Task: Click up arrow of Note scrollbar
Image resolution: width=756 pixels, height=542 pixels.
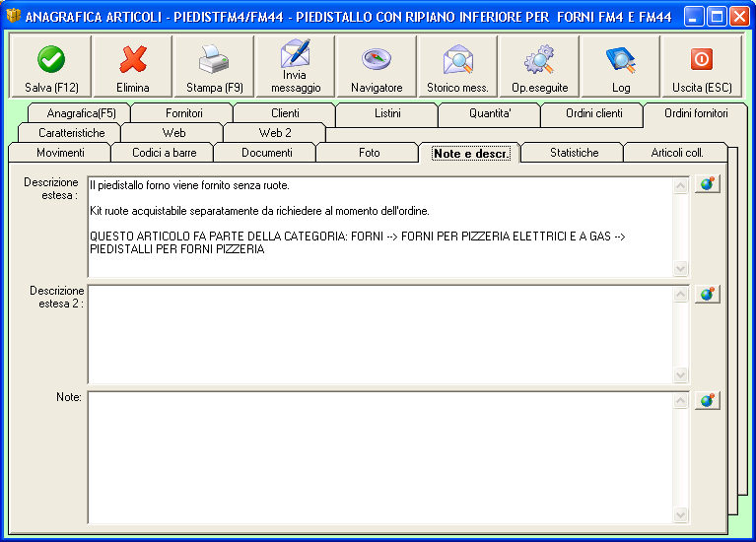Action: pos(680,401)
